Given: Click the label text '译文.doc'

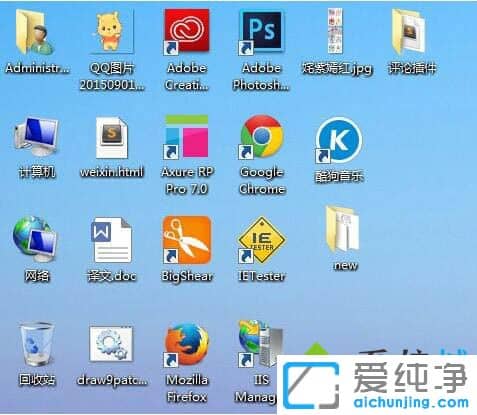Looking at the screenshot, I should tap(112, 276).
